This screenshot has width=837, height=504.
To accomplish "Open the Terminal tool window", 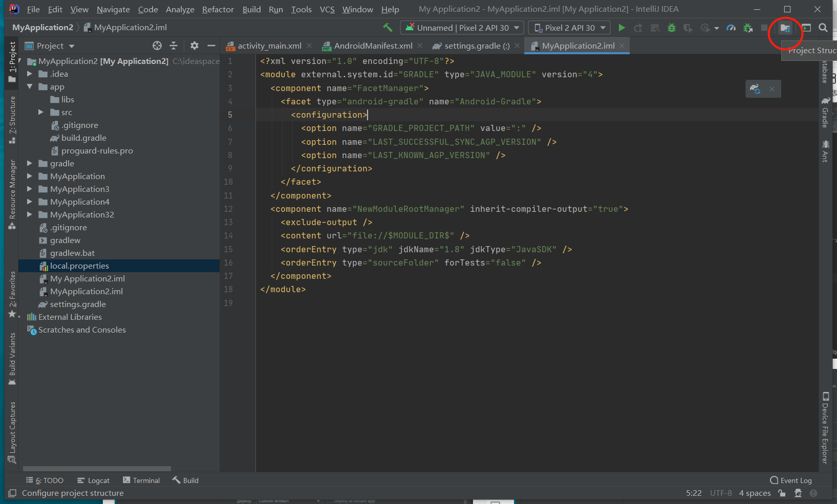I will click(141, 480).
